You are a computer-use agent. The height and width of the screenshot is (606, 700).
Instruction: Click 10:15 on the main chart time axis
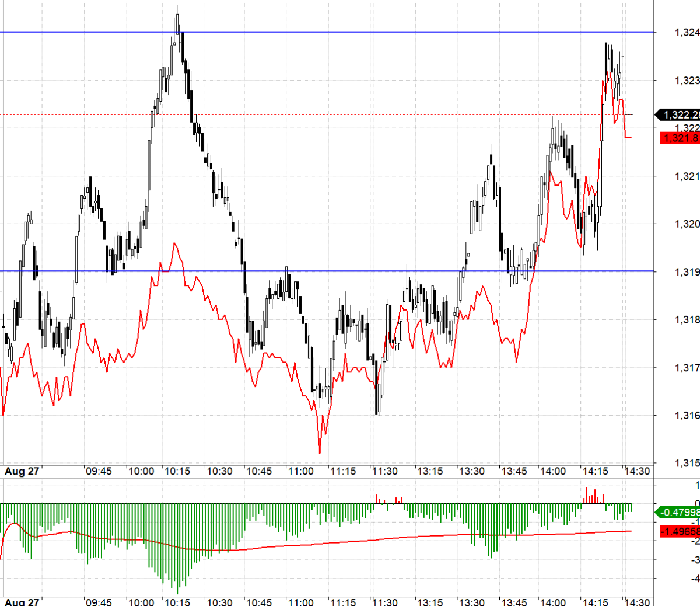click(176, 471)
